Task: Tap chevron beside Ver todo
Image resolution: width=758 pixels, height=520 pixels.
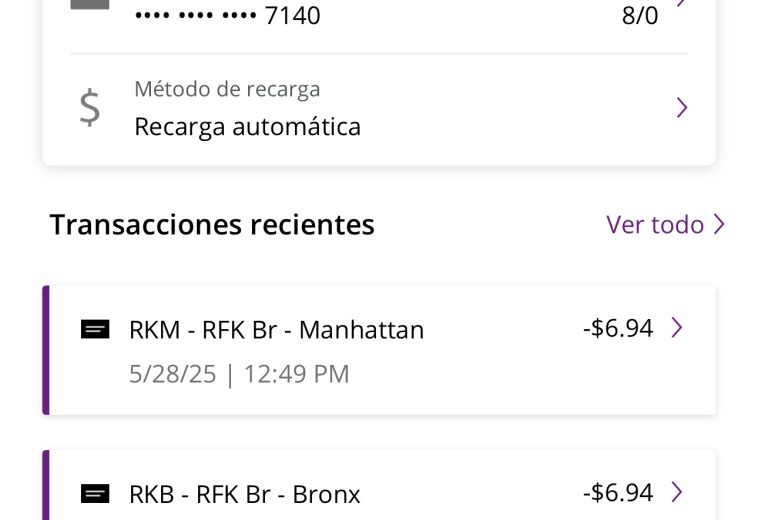Action: 719,224
